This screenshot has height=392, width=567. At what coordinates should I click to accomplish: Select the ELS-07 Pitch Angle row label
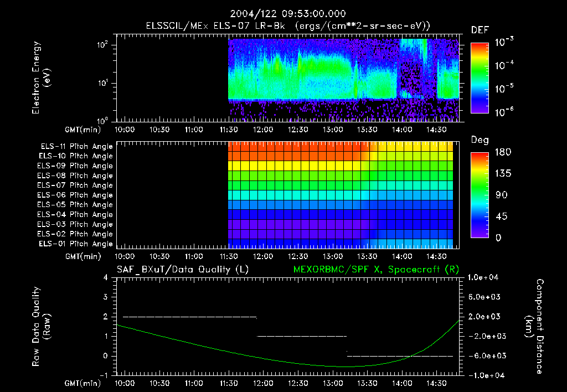pos(75,185)
